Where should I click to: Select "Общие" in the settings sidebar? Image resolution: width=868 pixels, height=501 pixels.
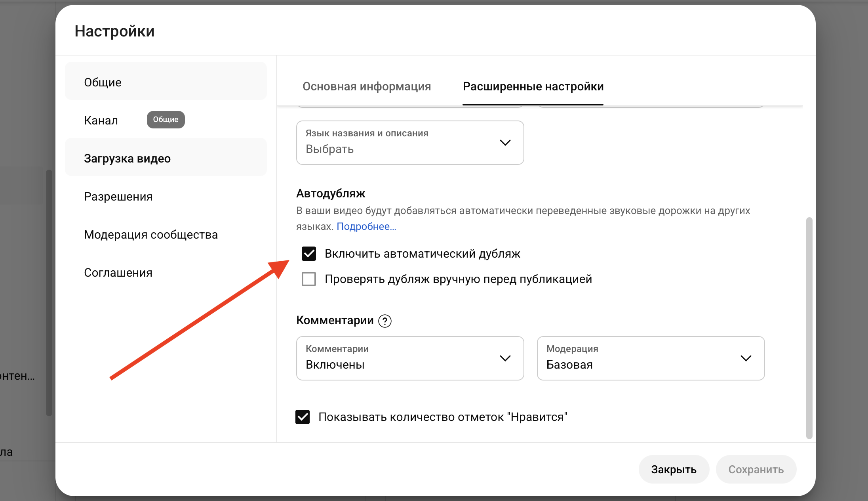point(103,82)
